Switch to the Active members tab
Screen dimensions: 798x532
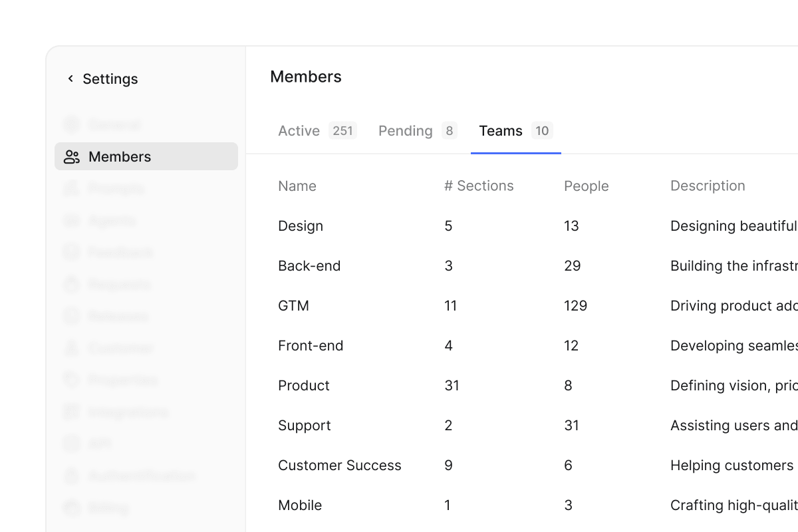pyautogui.click(x=299, y=131)
